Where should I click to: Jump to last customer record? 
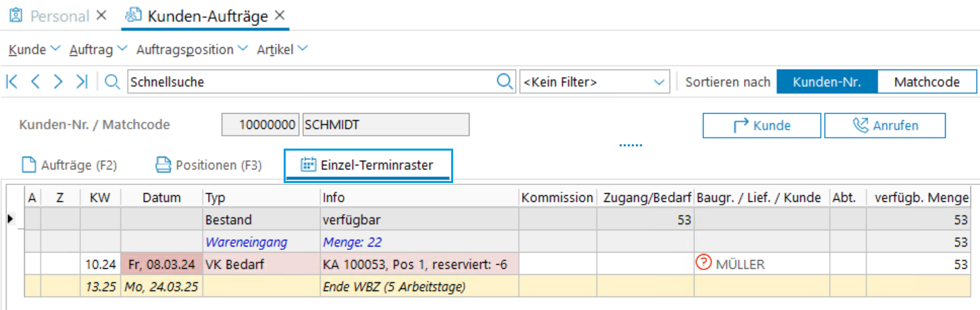point(82,82)
